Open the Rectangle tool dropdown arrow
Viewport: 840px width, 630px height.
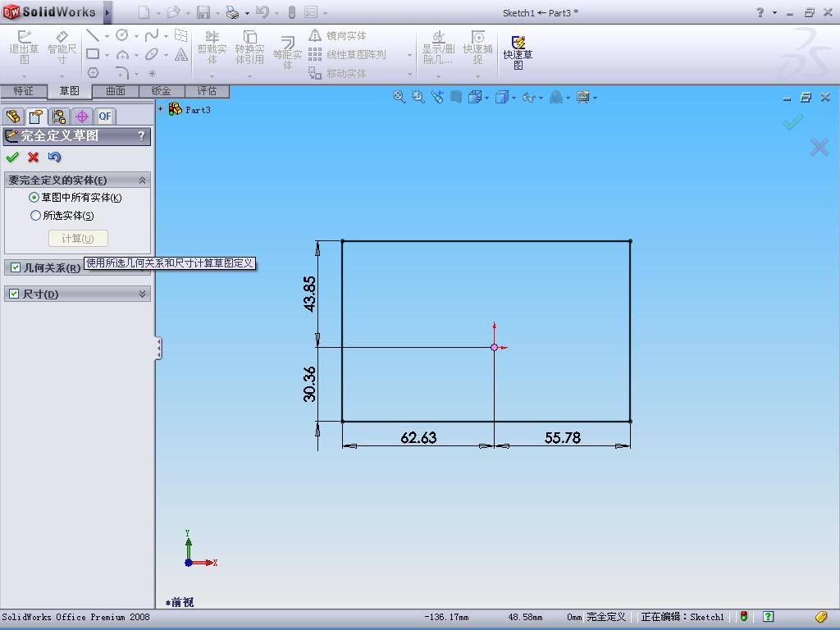click(x=107, y=55)
